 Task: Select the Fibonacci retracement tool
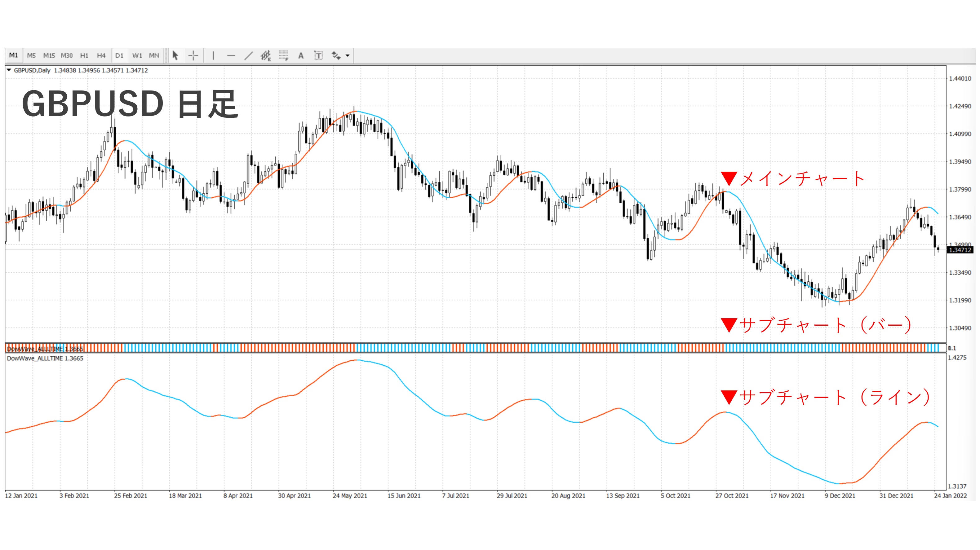[x=283, y=55]
